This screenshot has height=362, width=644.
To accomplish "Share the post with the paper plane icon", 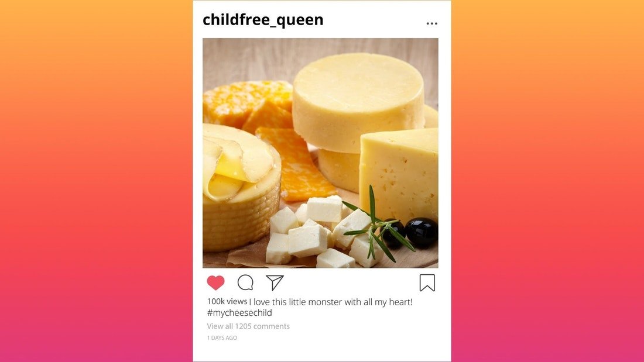I will [275, 282].
